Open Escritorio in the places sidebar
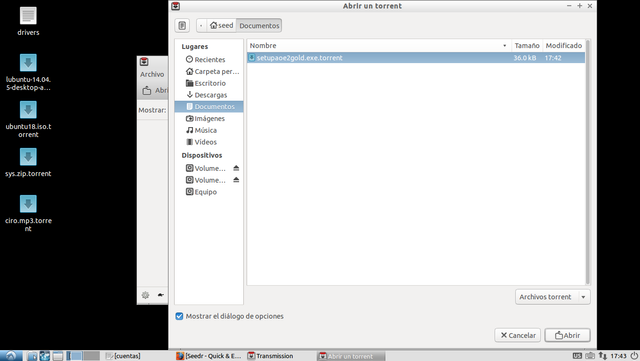 209,83
